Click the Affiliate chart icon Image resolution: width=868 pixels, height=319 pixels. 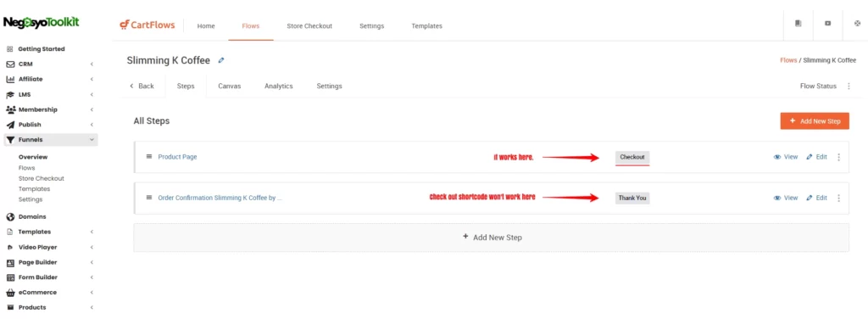coord(10,79)
